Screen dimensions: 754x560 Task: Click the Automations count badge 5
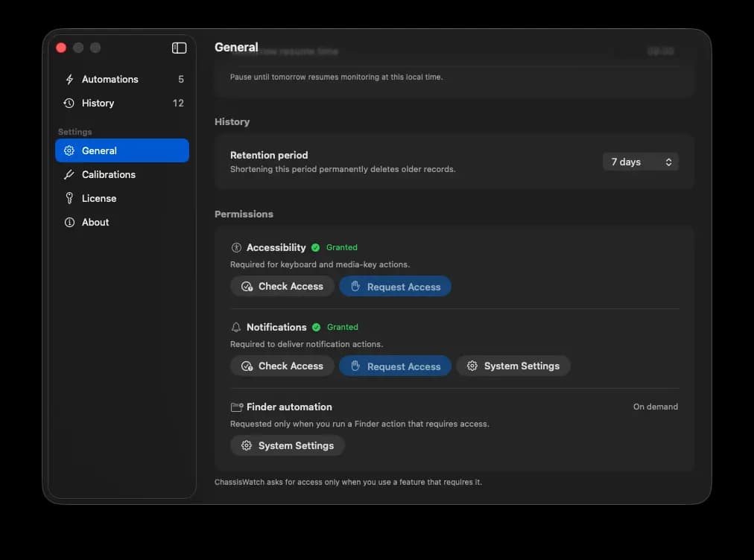(x=181, y=80)
